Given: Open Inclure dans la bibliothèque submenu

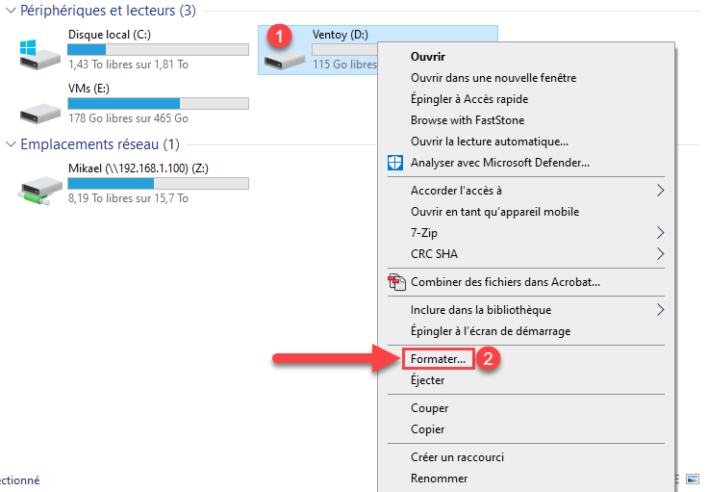Looking at the screenshot, I should [660, 310].
